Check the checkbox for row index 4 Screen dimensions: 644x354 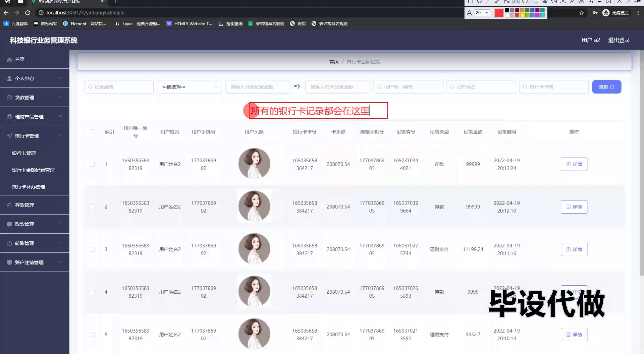click(x=92, y=292)
